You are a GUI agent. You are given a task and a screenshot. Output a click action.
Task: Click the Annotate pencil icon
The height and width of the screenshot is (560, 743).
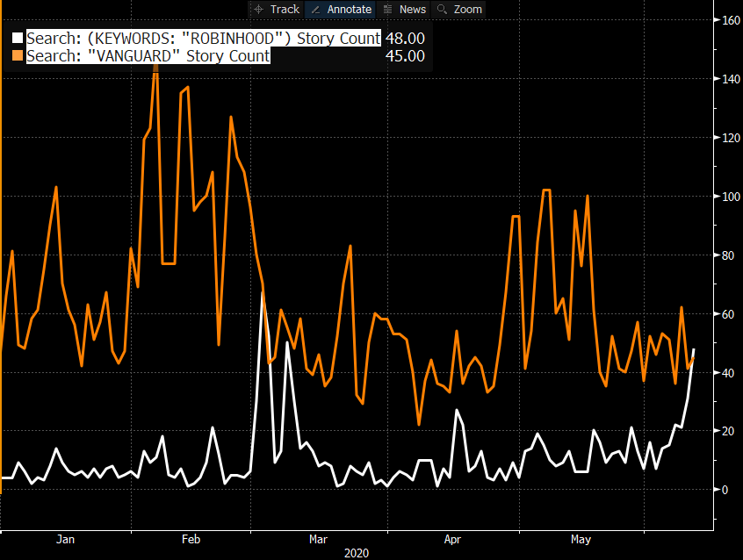(315, 10)
